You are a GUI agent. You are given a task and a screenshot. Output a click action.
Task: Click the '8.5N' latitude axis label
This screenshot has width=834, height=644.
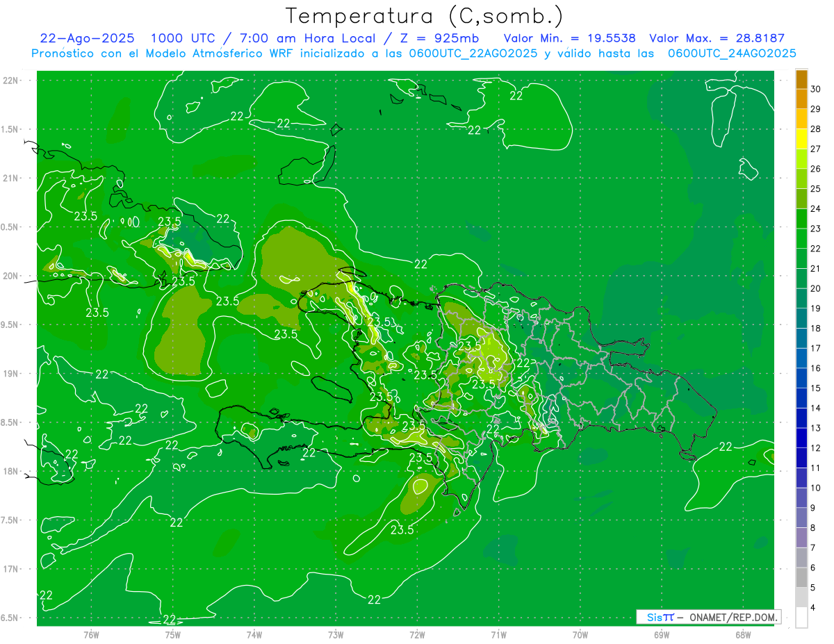[10, 422]
